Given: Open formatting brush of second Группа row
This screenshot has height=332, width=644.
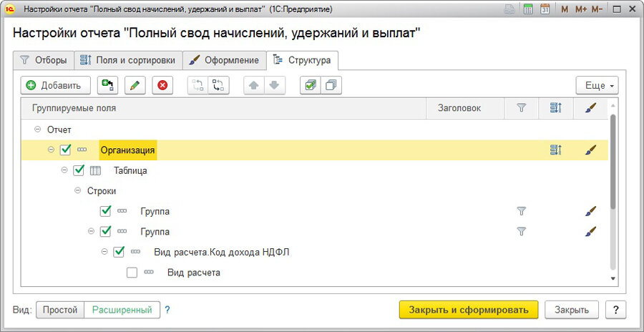Looking at the screenshot, I should point(590,231).
